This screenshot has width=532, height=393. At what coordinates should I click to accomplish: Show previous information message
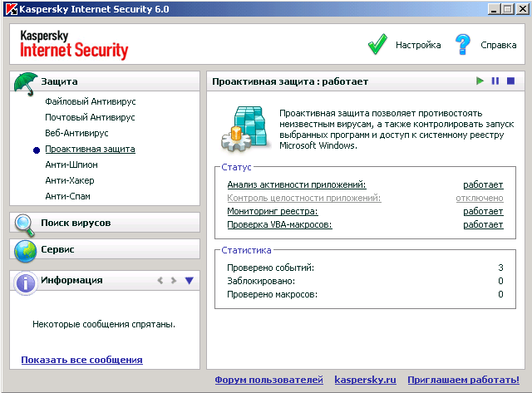coord(160,281)
